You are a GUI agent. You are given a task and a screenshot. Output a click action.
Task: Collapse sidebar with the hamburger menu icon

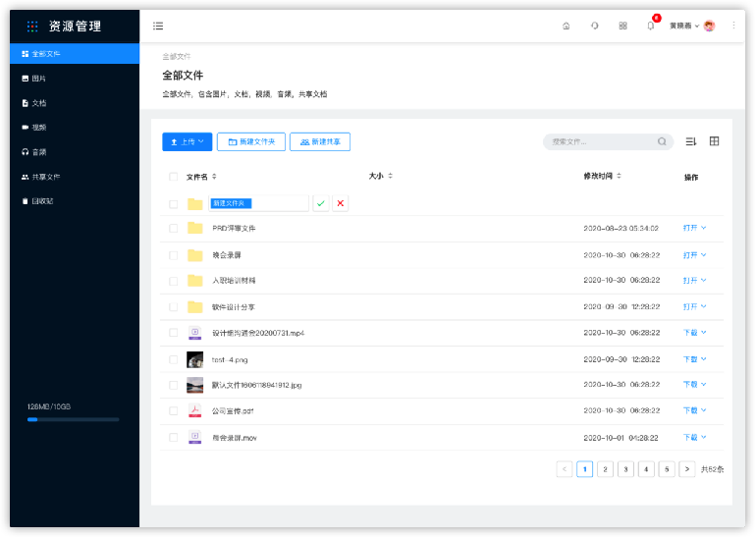pos(158,27)
